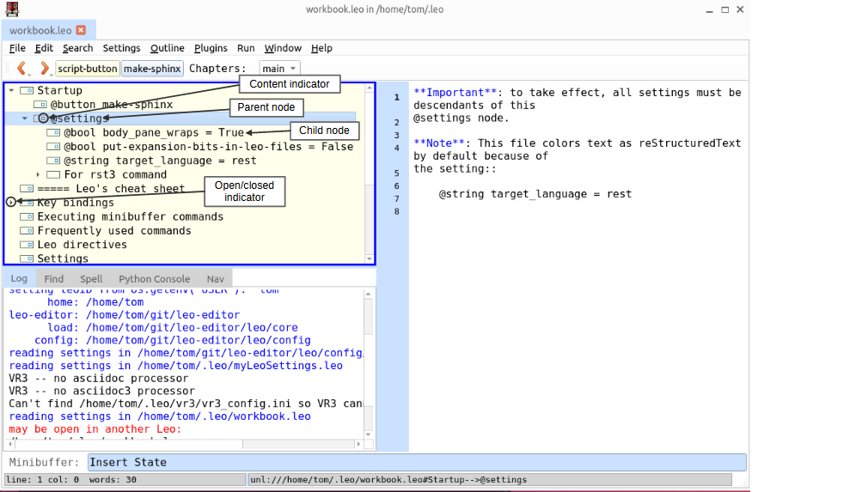The height and width of the screenshot is (492, 868).
Task: Click icon box beside @bool body_pane_wraps
Action: point(53,133)
